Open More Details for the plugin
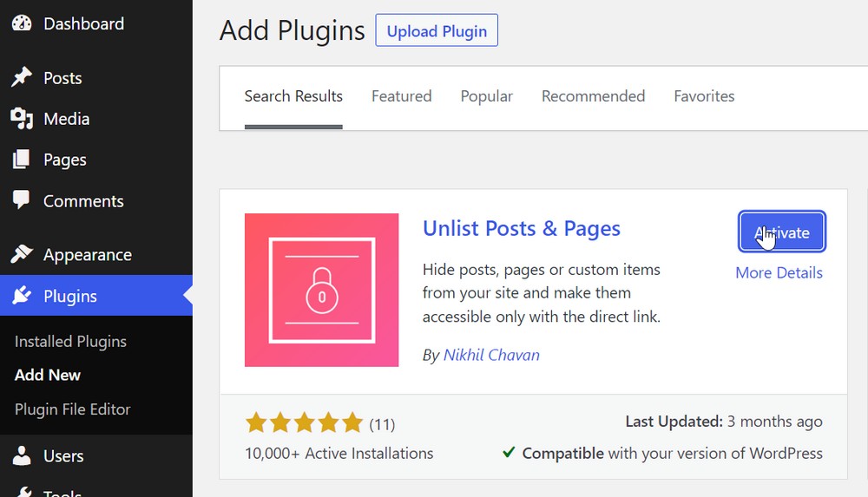868x497 pixels. (779, 272)
